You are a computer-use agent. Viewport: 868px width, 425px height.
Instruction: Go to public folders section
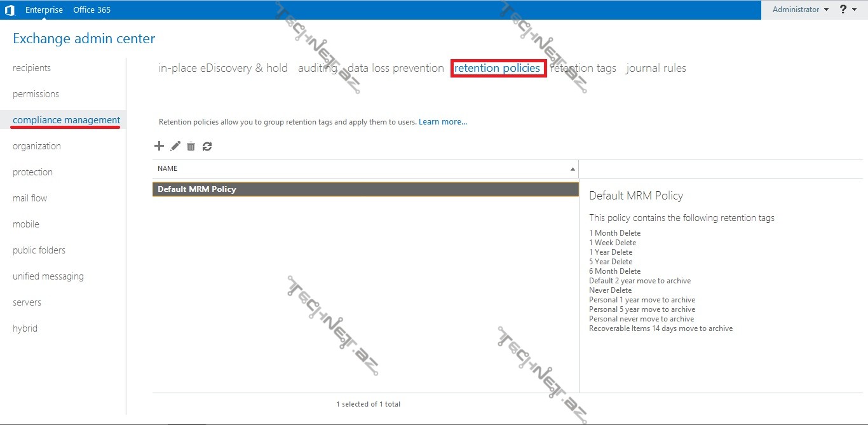tap(39, 250)
